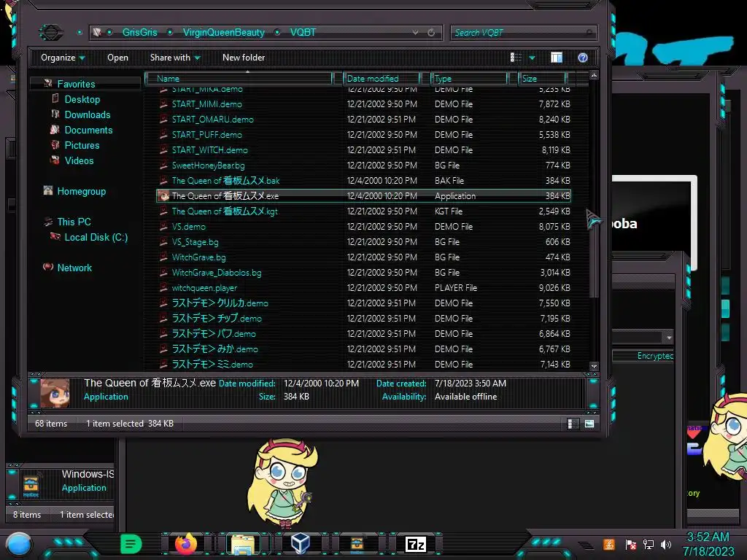
Task: Select Network in the navigation pane
Action: tap(74, 268)
